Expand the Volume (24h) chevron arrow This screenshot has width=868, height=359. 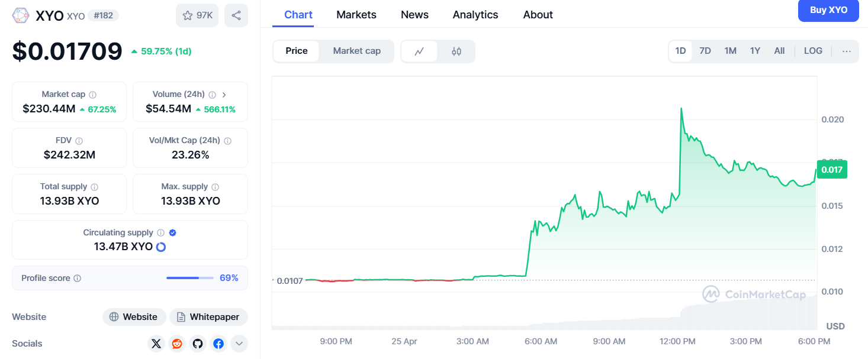click(224, 95)
